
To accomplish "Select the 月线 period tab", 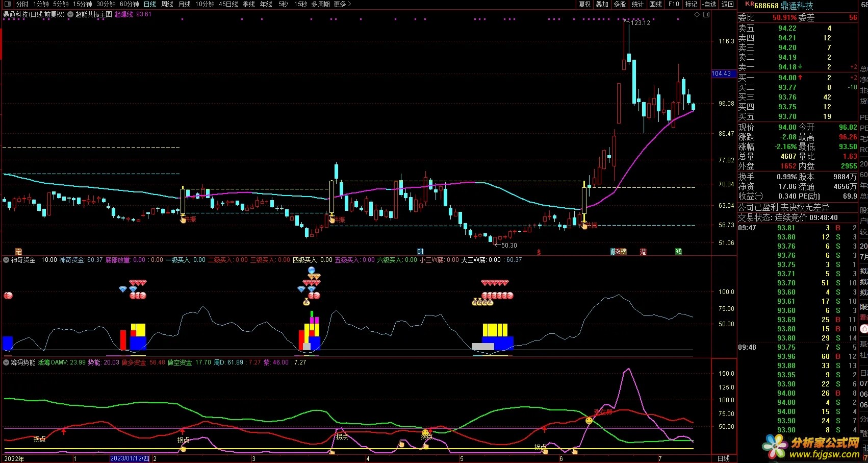I will pyautogui.click(x=185, y=4).
